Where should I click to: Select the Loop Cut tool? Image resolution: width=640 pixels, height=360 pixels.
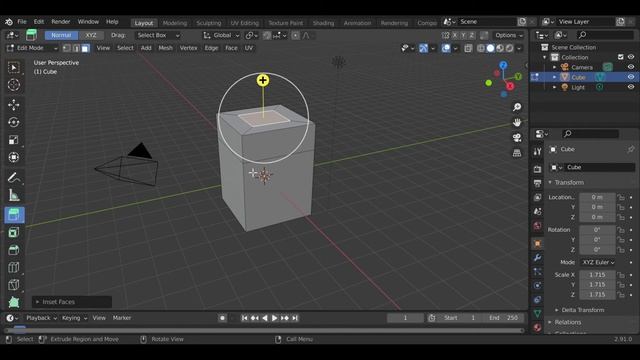pyautogui.click(x=14, y=267)
